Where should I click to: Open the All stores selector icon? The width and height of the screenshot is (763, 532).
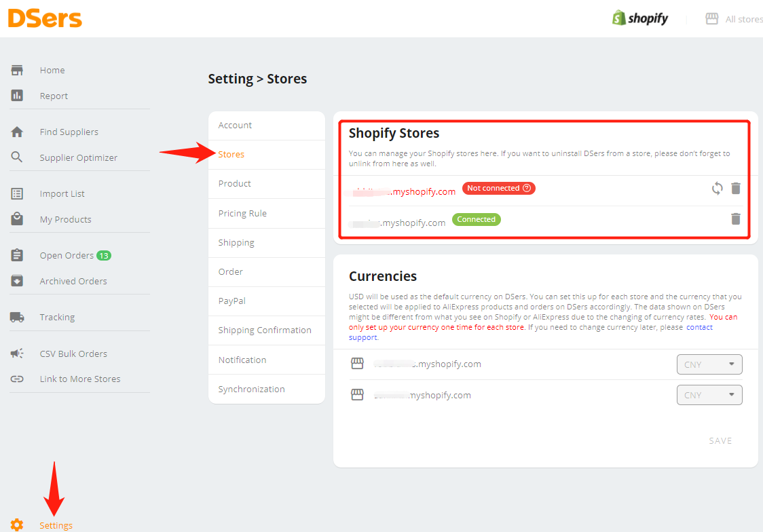(x=712, y=19)
